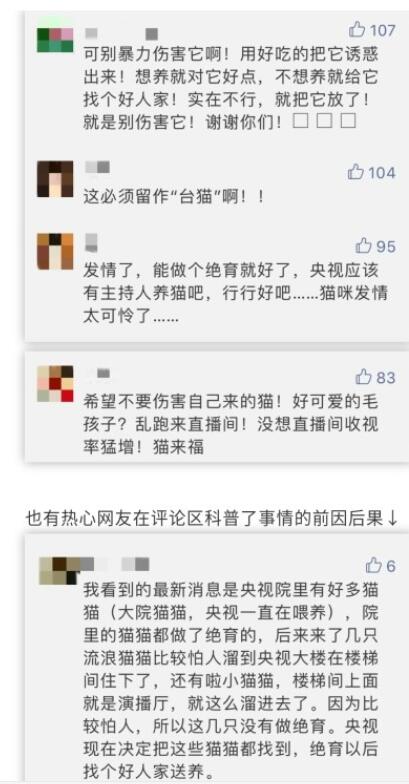The width and height of the screenshot is (409, 784).
Task: Open the green pixelated avatar of the top commenter
Action: point(55,40)
